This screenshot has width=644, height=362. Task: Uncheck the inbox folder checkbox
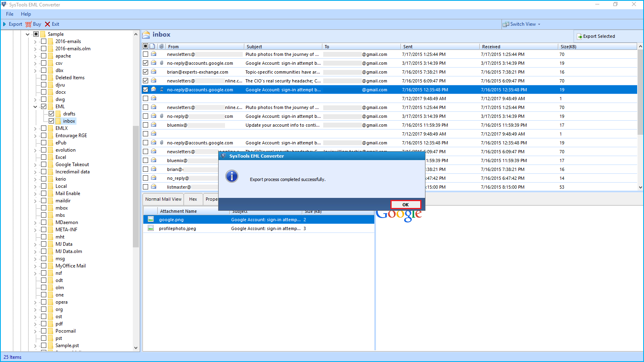(51, 121)
